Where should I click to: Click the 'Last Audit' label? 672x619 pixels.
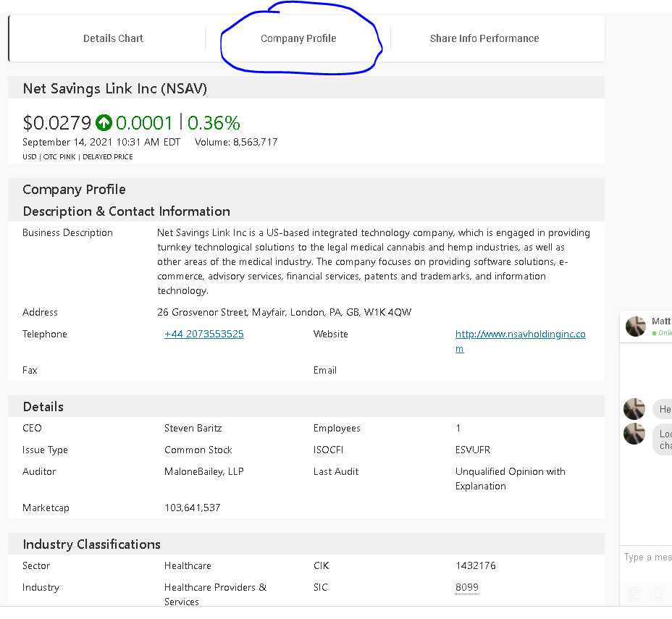[336, 471]
